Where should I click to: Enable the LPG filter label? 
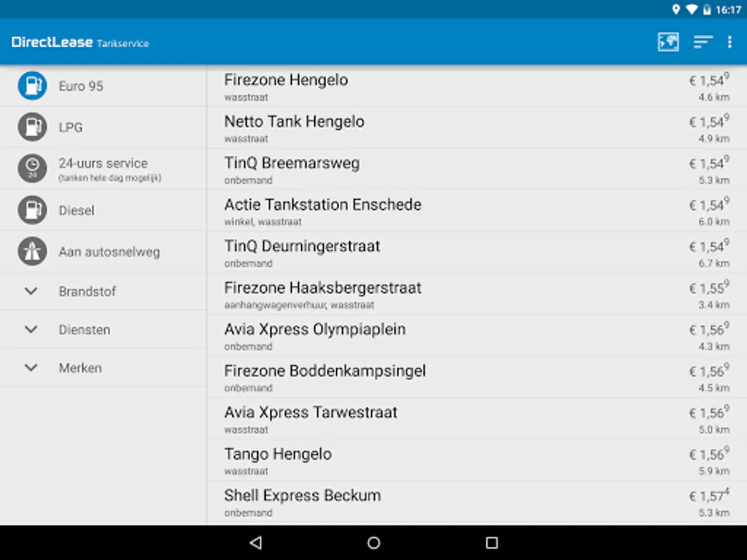(70, 127)
